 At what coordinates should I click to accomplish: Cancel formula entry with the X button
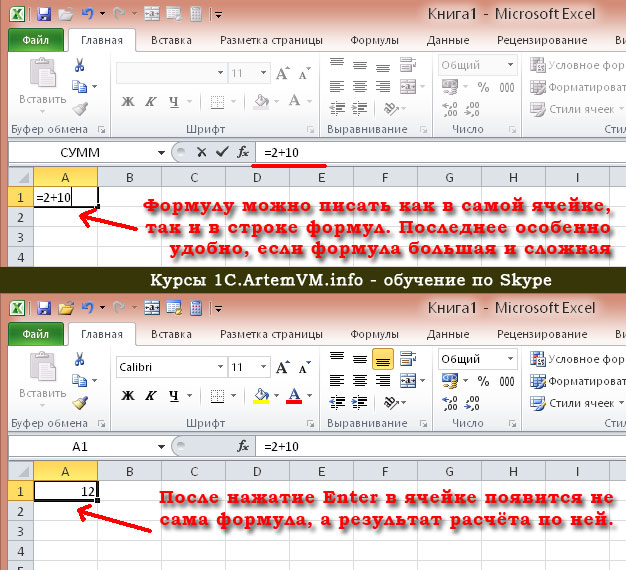(201, 152)
